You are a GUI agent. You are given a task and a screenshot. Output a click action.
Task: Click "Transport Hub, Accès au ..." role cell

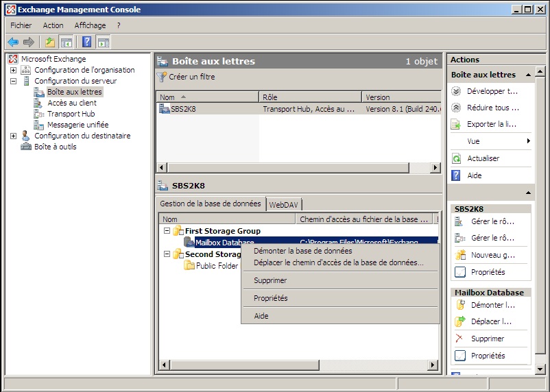(x=309, y=109)
